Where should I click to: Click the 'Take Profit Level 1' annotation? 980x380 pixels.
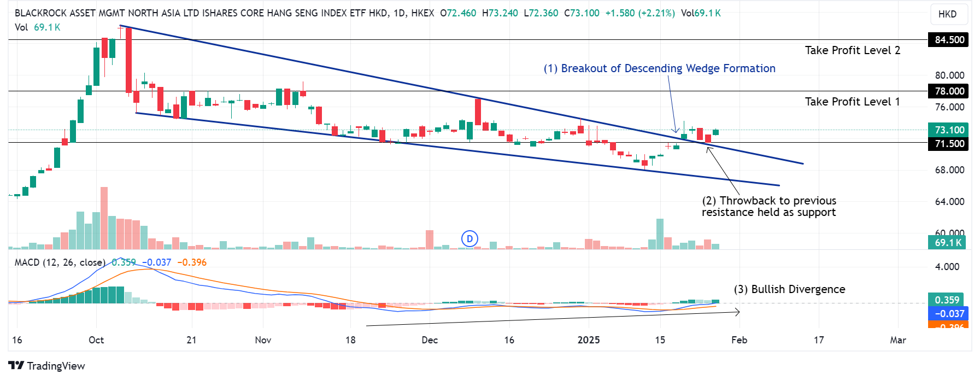pyautogui.click(x=853, y=102)
